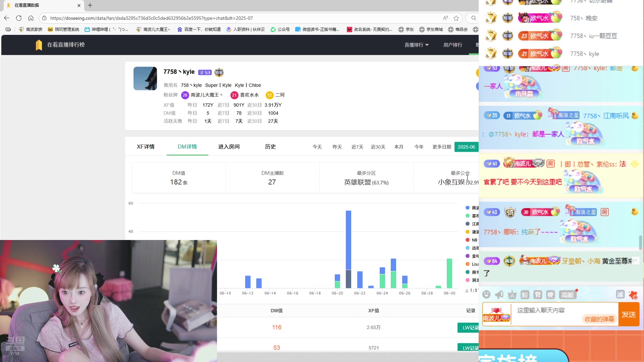Screen dimensions: 644x362
Task: Click the LW记录 button for 116 row
Action: pos(468,328)
